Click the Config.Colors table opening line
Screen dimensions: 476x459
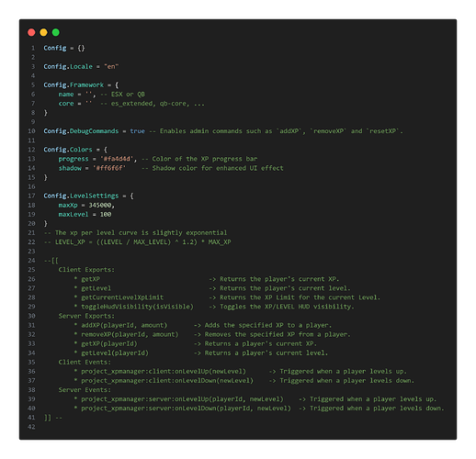[x=75, y=150]
